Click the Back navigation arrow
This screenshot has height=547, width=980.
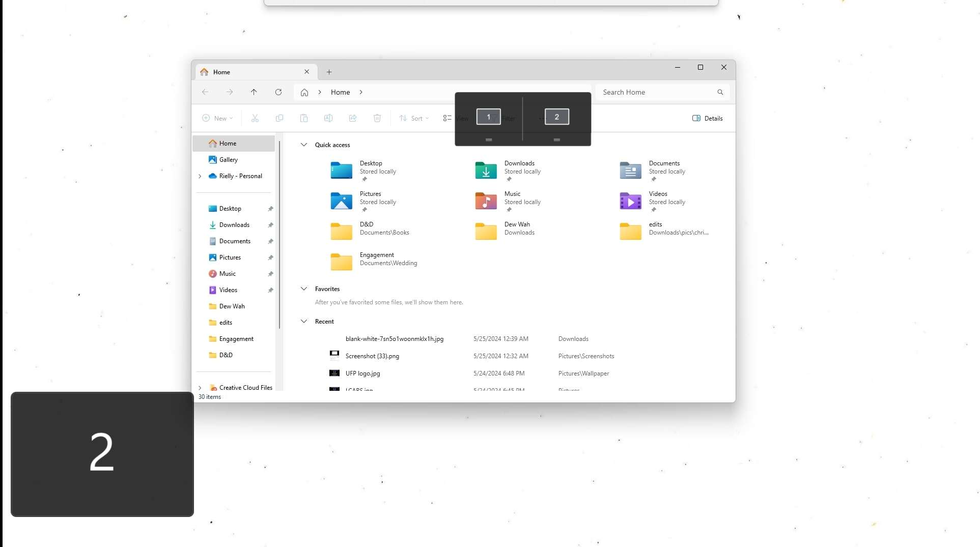tap(205, 92)
